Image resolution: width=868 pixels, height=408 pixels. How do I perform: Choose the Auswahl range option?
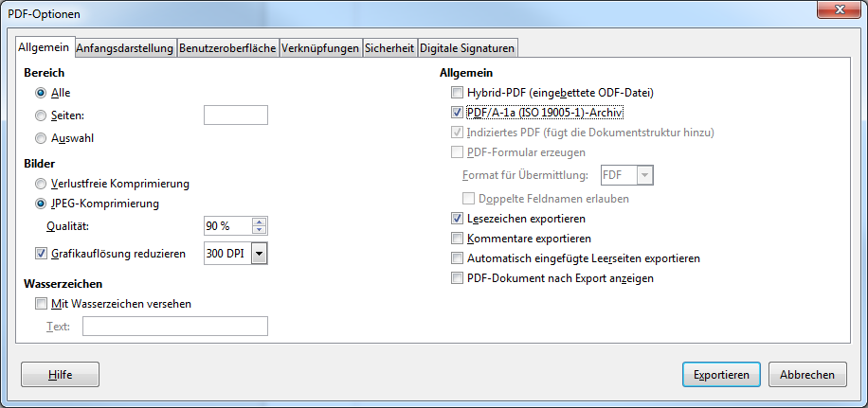click(41, 138)
